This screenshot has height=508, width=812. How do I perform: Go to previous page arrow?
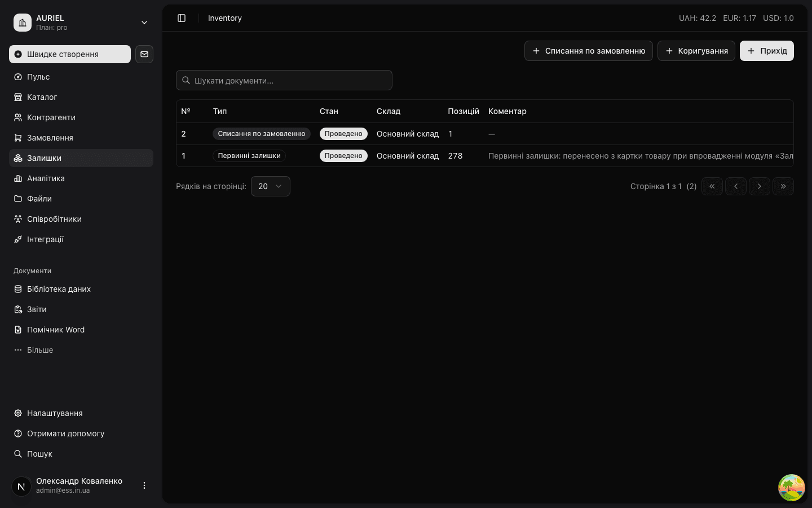click(x=736, y=186)
